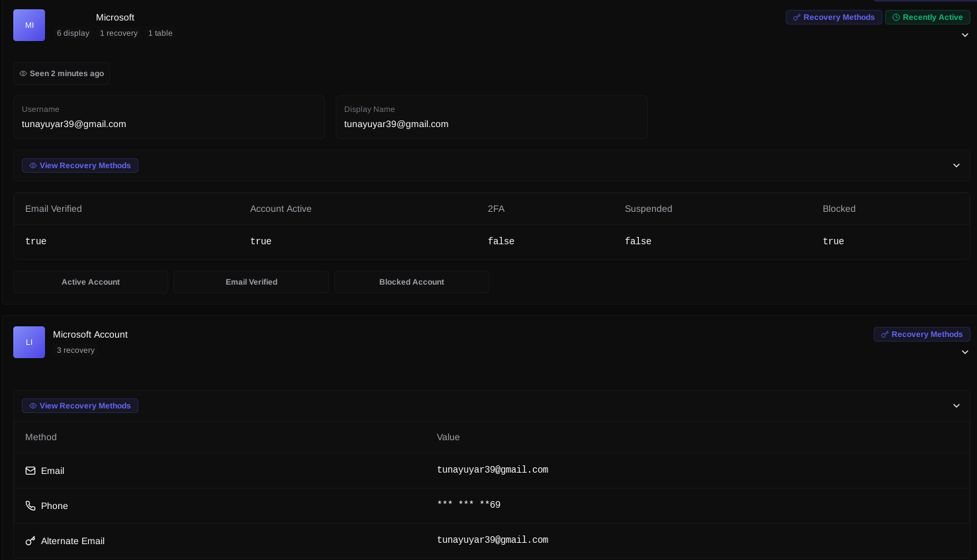The image size is (977, 560).
Task: Click Recovery Methods badge on Microsoft card
Action: click(834, 17)
